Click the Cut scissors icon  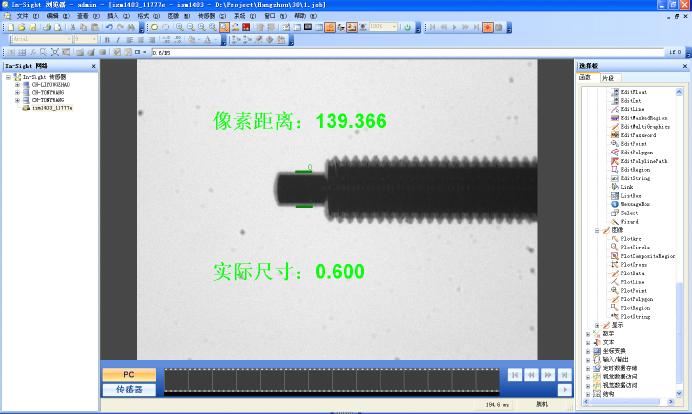(x=72, y=27)
